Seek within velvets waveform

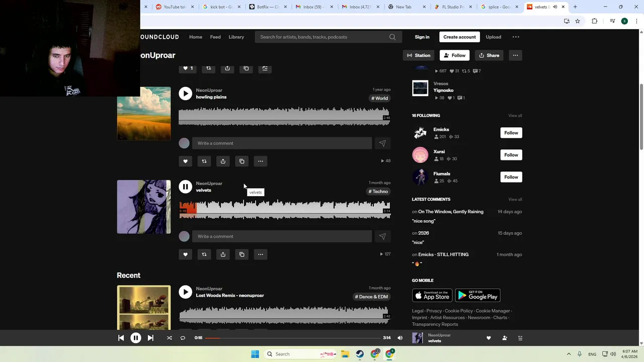(x=285, y=209)
